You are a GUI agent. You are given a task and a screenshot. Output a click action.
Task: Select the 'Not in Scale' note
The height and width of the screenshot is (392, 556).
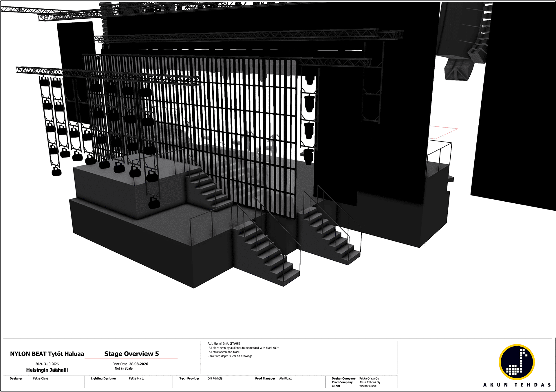[x=124, y=368]
